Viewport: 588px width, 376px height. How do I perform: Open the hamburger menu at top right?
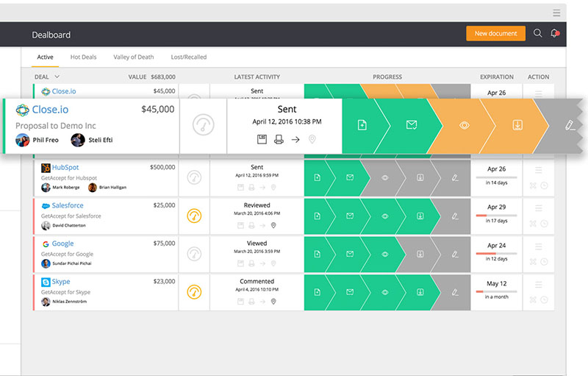coord(556,13)
